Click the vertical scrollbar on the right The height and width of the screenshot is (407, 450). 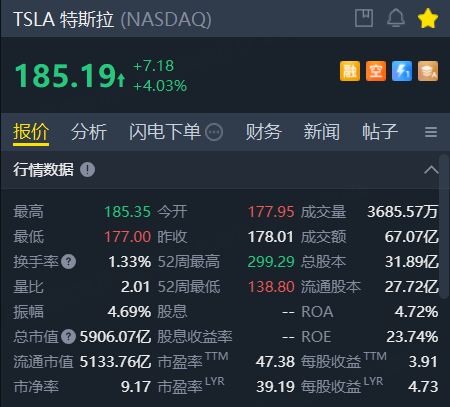coord(444,227)
